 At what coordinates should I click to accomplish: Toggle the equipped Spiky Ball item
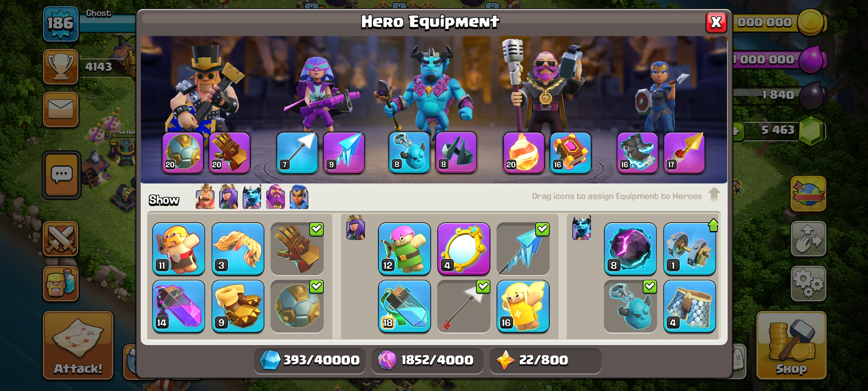297,307
